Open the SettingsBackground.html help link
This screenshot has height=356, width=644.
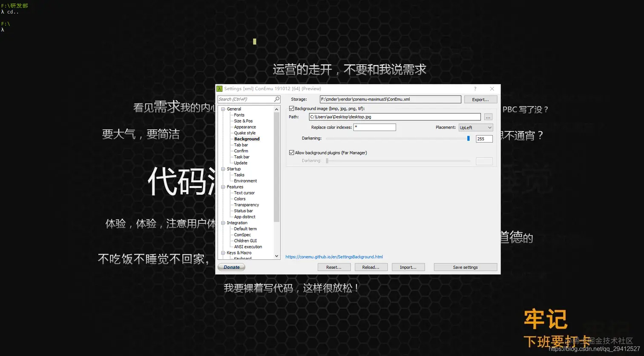pos(334,257)
